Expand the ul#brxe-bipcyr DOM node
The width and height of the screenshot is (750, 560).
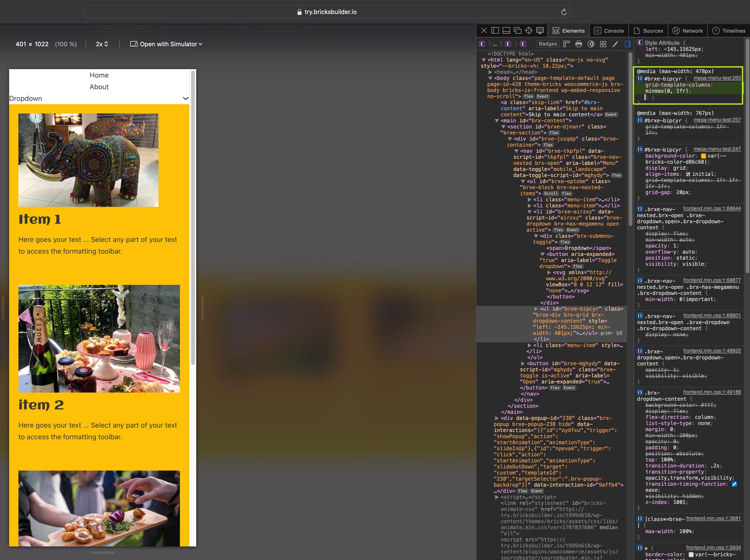pos(536,309)
